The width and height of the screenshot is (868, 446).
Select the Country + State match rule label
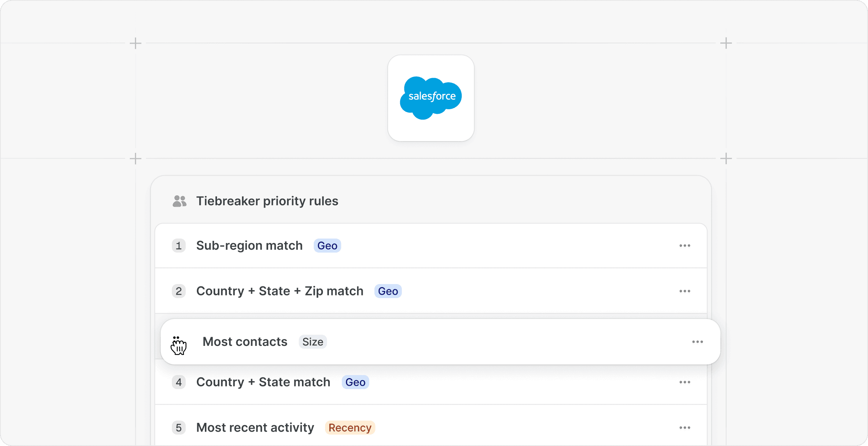tap(263, 382)
